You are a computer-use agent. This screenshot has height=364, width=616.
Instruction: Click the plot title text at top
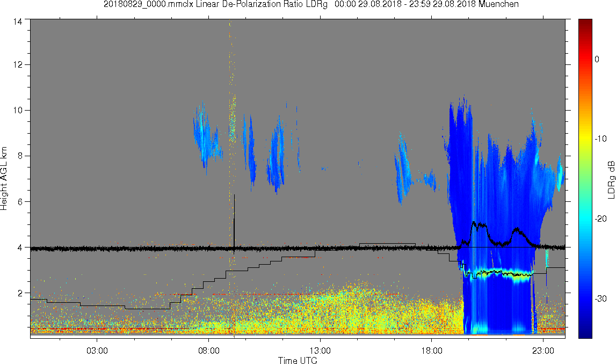311,4
